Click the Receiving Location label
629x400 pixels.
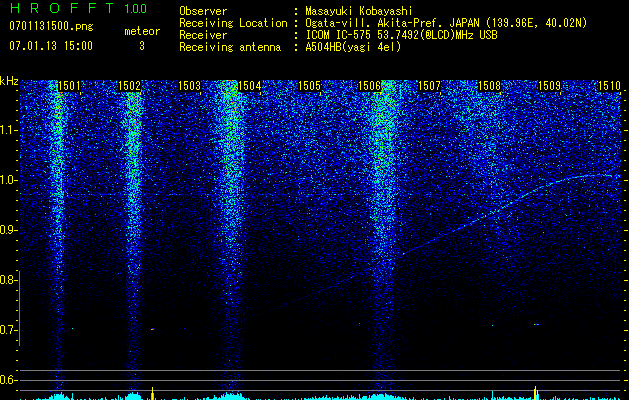click(x=233, y=23)
